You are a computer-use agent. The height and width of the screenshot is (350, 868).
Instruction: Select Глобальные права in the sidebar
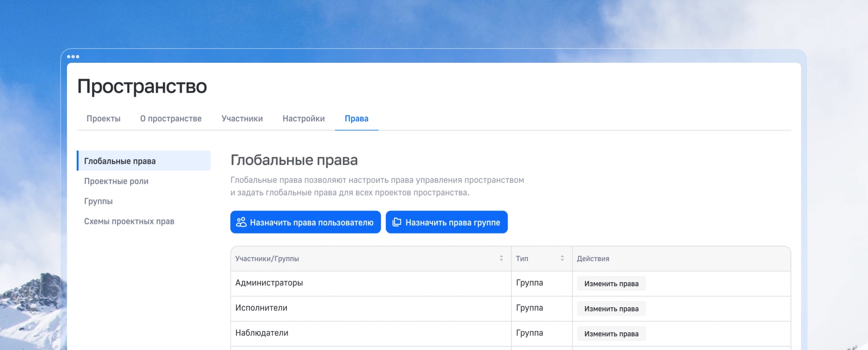click(120, 161)
